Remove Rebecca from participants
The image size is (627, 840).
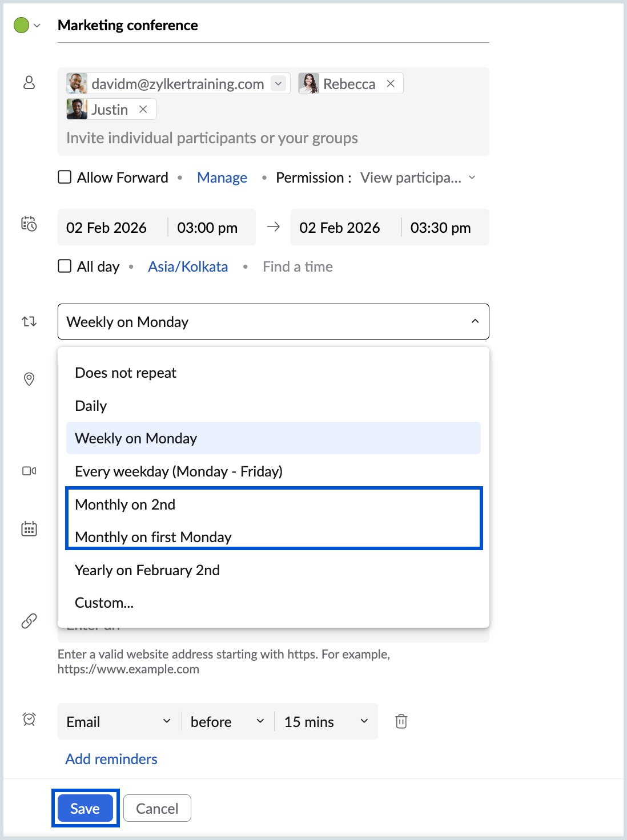391,84
